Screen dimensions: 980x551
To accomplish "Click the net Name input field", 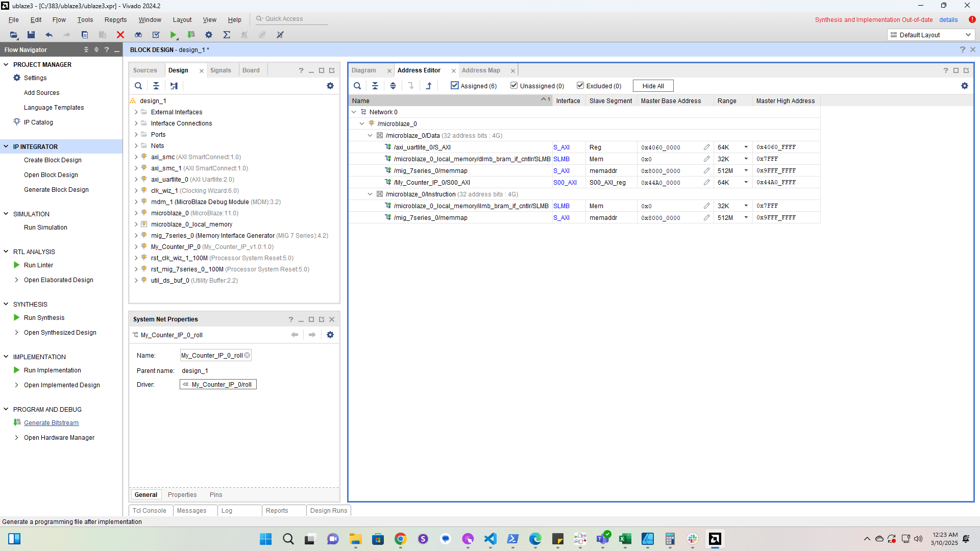I will (x=212, y=356).
